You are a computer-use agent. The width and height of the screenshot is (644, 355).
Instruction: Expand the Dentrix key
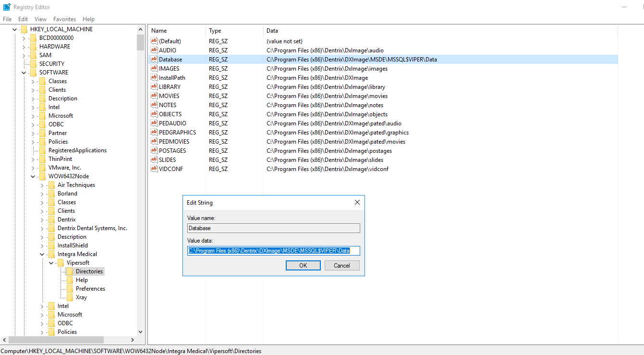[41, 219]
